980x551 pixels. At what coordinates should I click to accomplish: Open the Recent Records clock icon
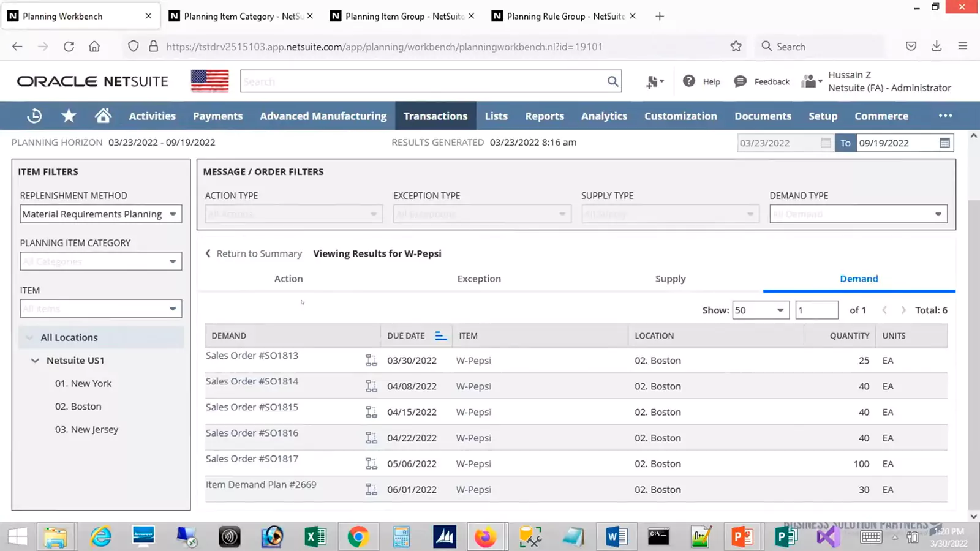[x=34, y=116]
